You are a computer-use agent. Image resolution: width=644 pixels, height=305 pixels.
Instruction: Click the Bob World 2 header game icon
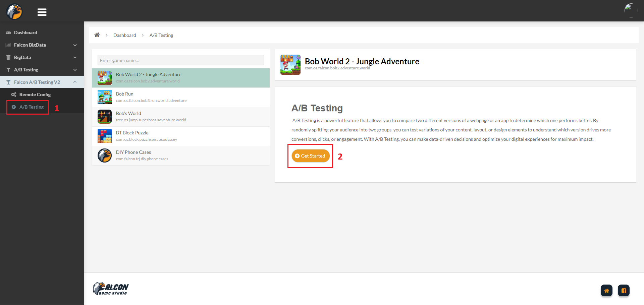pyautogui.click(x=290, y=65)
